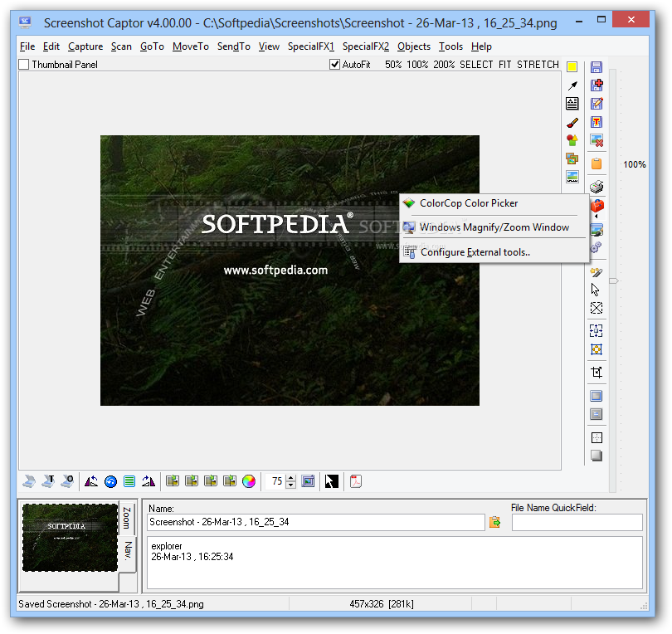Select the white pointer cursor tool
The width and height of the screenshot is (672, 634).
[x=596, y=290]
